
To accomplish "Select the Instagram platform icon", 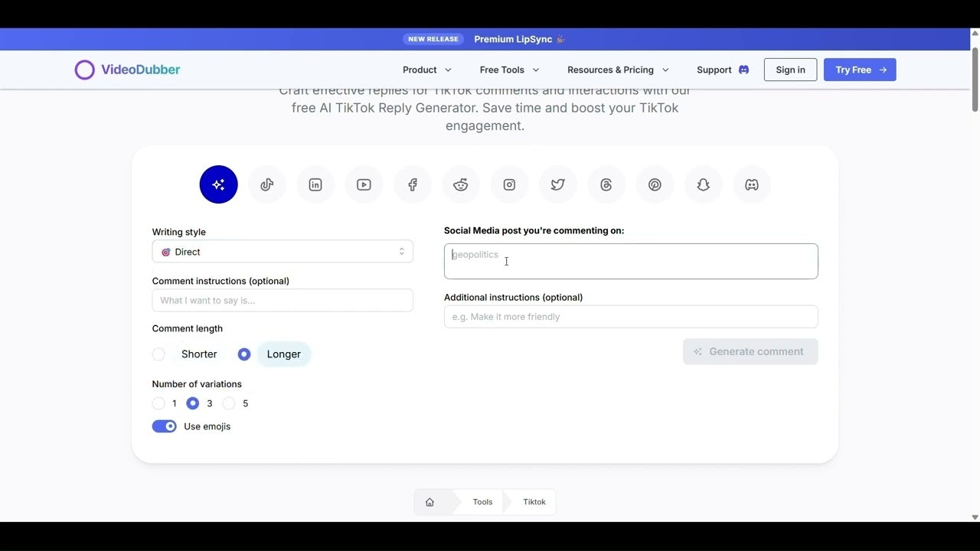I will pyautogui.click(x=509, y=184).
